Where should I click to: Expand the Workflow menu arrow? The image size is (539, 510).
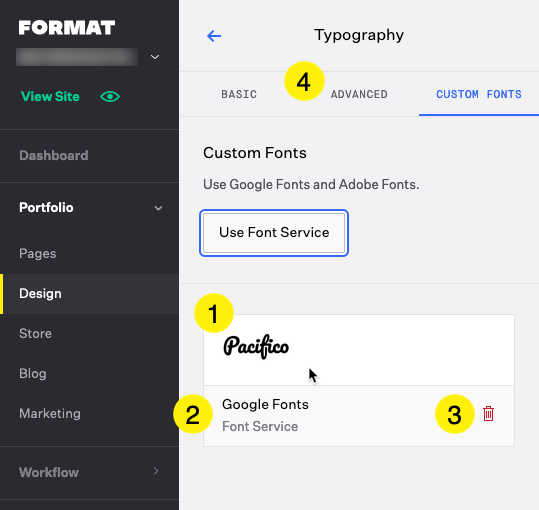click(156, 471)
